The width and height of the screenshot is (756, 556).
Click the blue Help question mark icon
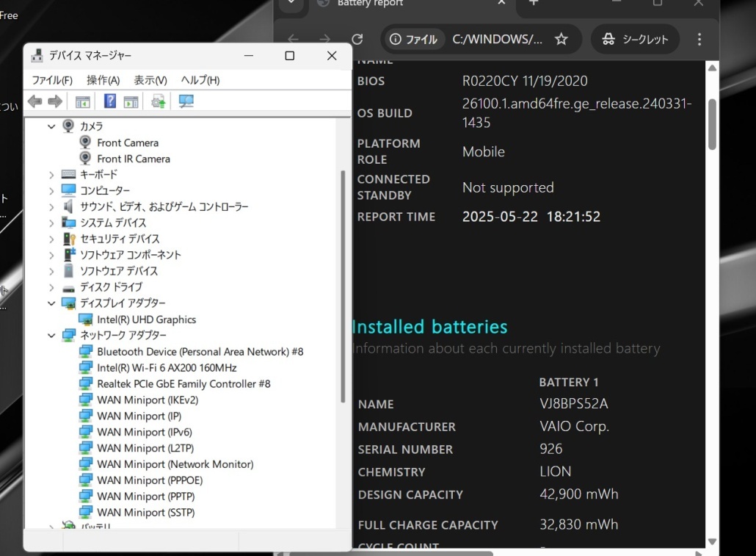tap(110, 101)
